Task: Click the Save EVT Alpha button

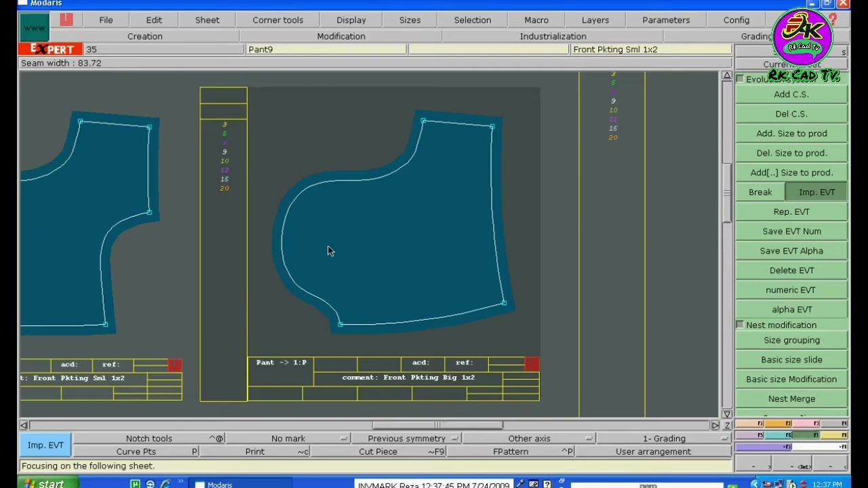Action: [791, 251]
